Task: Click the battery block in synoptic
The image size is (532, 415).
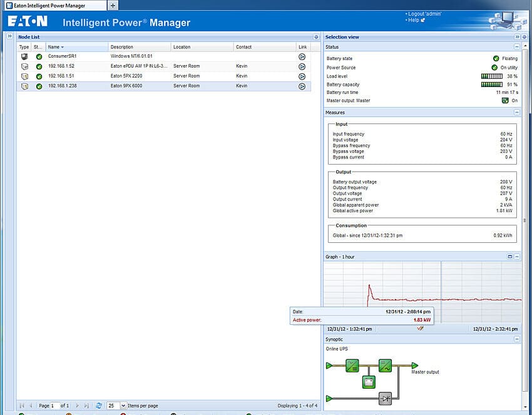Action: pos(369,382)
